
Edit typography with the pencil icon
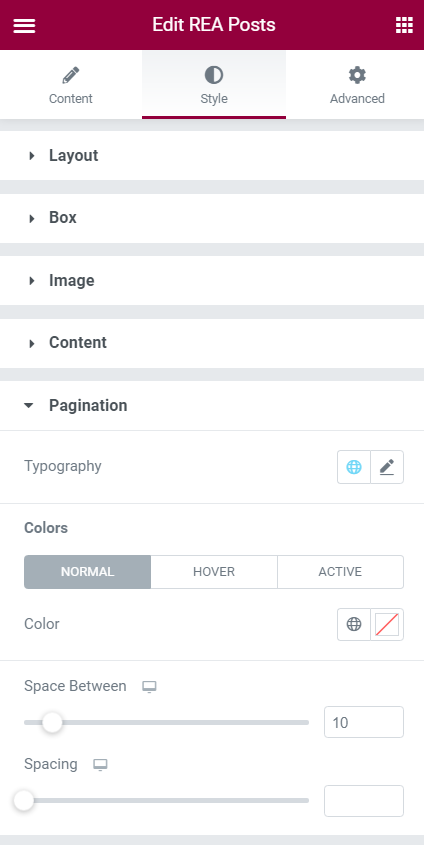387,467
